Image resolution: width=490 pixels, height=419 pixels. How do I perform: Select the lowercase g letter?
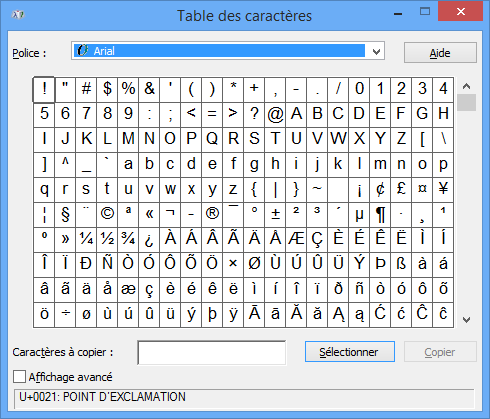[254, 165]
